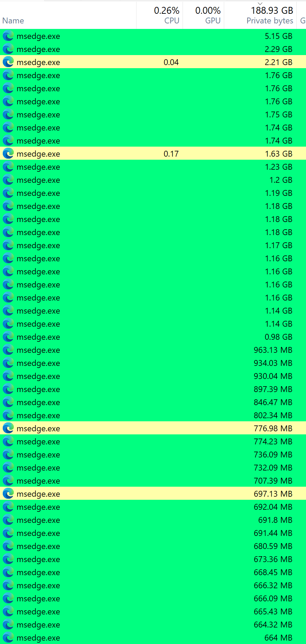Click Edge icon in the 692.04 MB row
The height and width of the screenshot is (644, 306).
click(8, 507)
